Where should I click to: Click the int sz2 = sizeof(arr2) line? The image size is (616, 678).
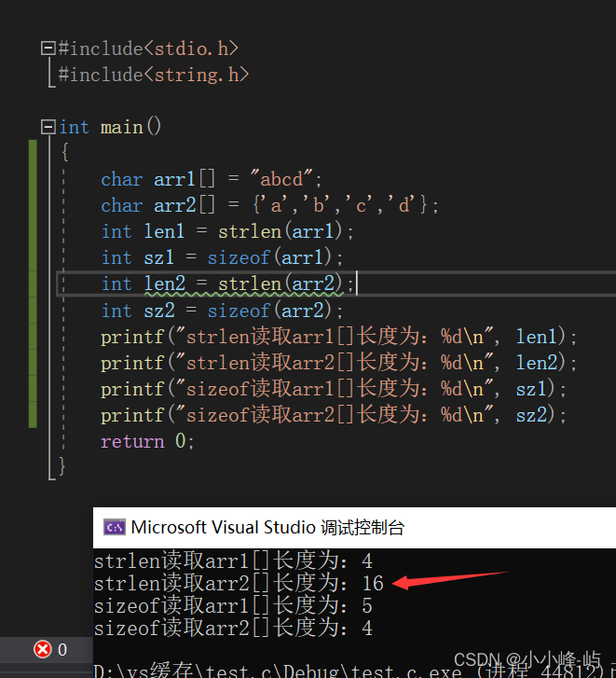point(223,311)
